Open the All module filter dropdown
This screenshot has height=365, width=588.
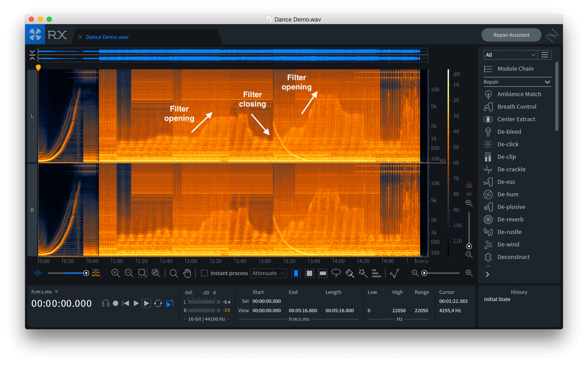510,55
